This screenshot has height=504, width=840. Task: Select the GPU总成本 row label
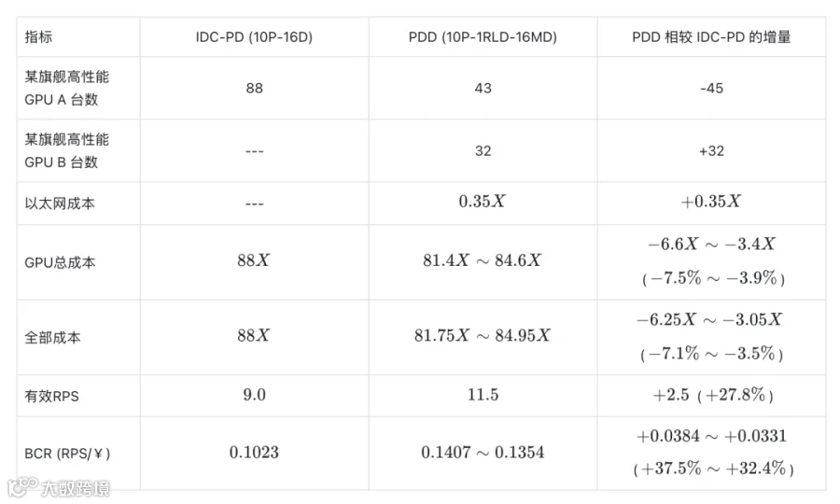[60, 262]
